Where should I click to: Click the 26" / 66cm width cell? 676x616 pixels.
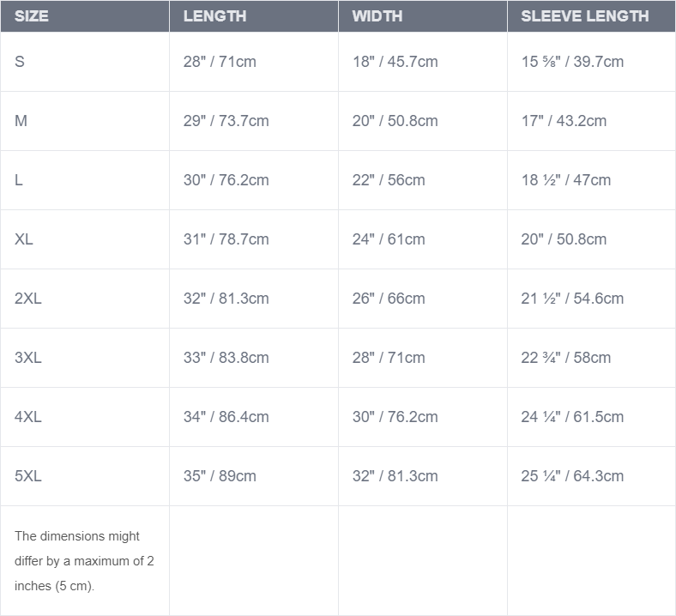[389, 299]
